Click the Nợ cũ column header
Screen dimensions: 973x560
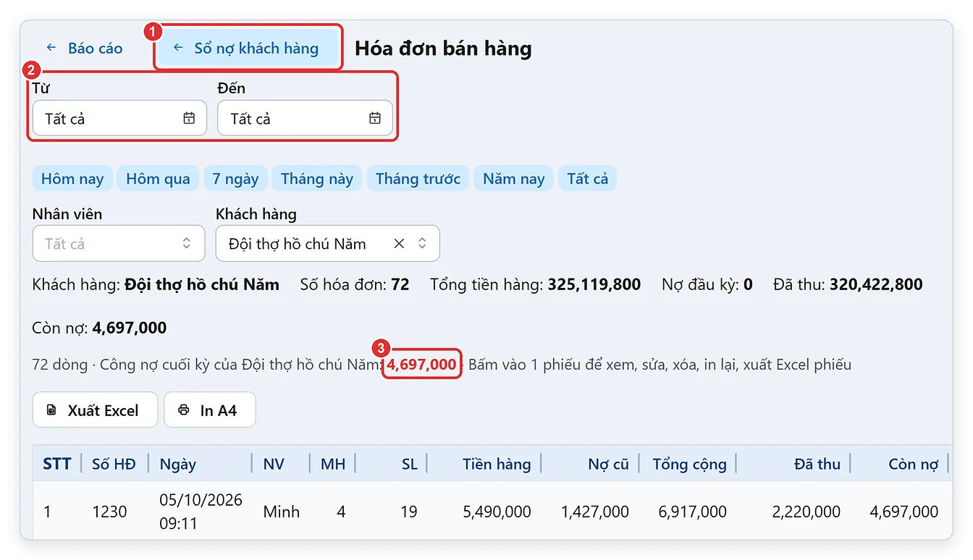coord(591,464)
